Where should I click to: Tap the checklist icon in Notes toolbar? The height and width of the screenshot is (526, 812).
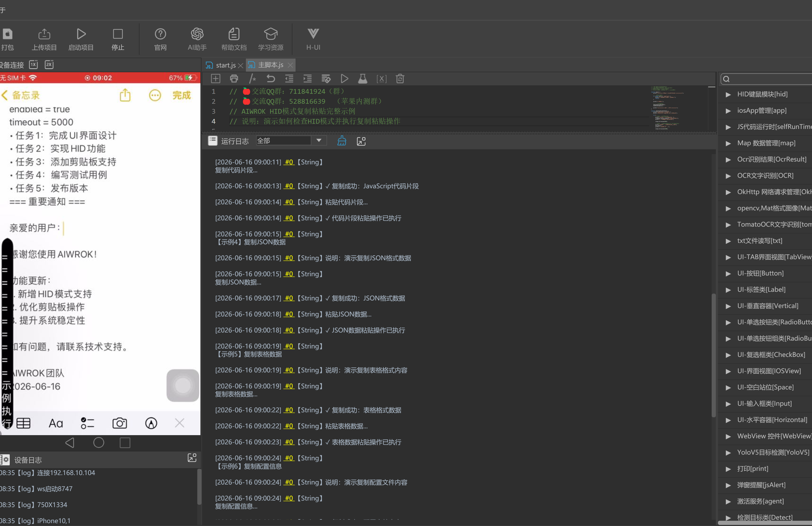pos(87,423)
